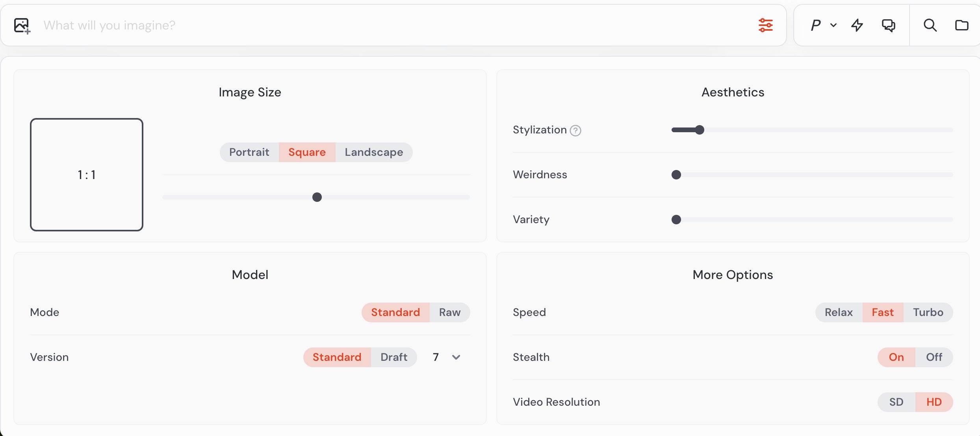
Task: Click the personalization P icon
Action: pos(816,25)
